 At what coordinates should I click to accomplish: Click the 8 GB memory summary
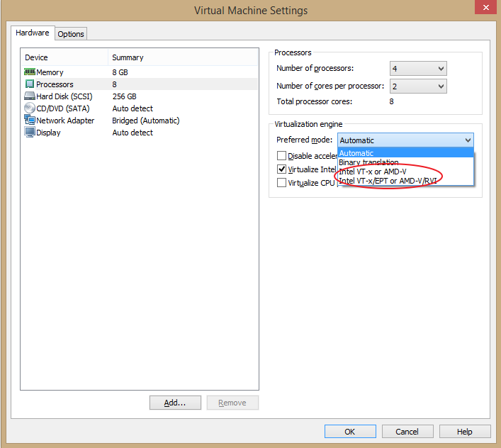click(x=120, y=72)
